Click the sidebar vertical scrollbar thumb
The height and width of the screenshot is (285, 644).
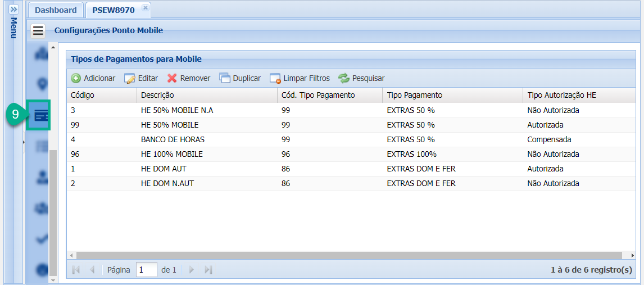pyautogui.click(x=53, y=213)
